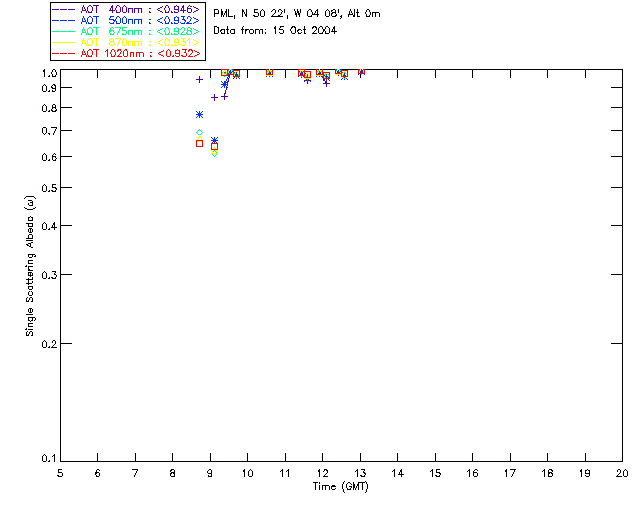Click the blue asterisk data point near 0.66
Image resolution: width=640 pixels, height=512 pixels.
pyautogui.click(x=214, y=140)
